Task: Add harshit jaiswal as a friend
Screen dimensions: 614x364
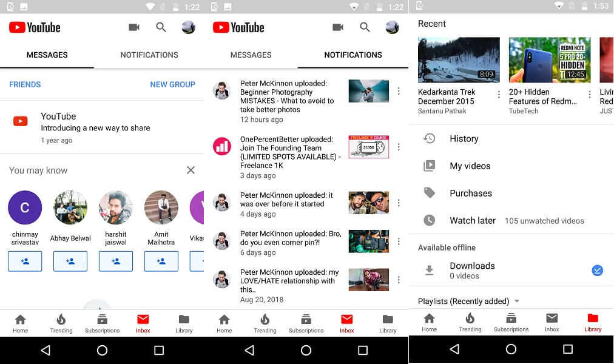Action: pyautogui.click(x=116, y=261)
